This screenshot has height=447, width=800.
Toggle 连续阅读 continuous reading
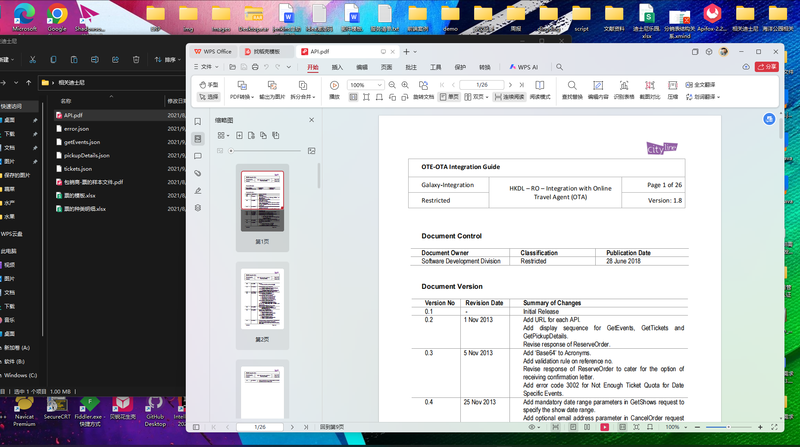point(509,97)
